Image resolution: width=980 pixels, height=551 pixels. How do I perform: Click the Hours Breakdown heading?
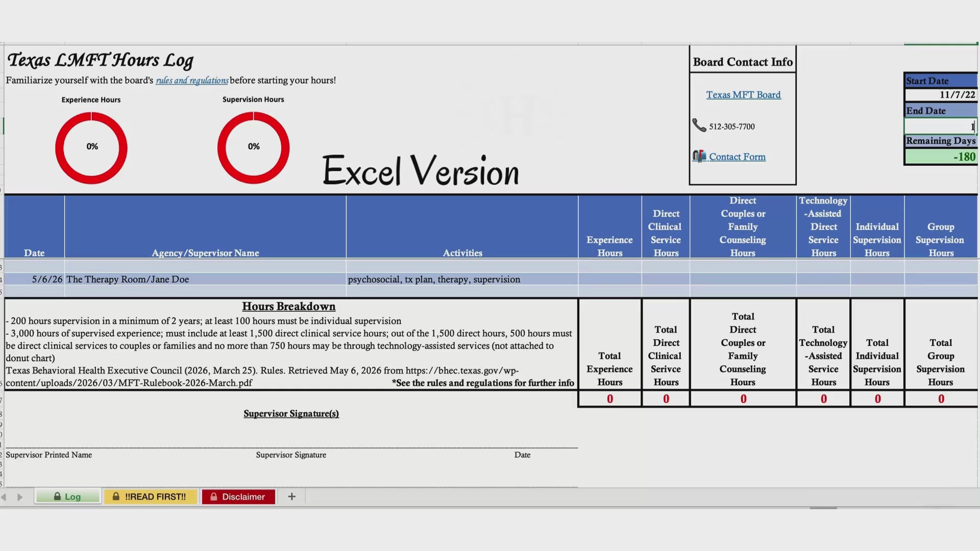click(x=288, y=306)
